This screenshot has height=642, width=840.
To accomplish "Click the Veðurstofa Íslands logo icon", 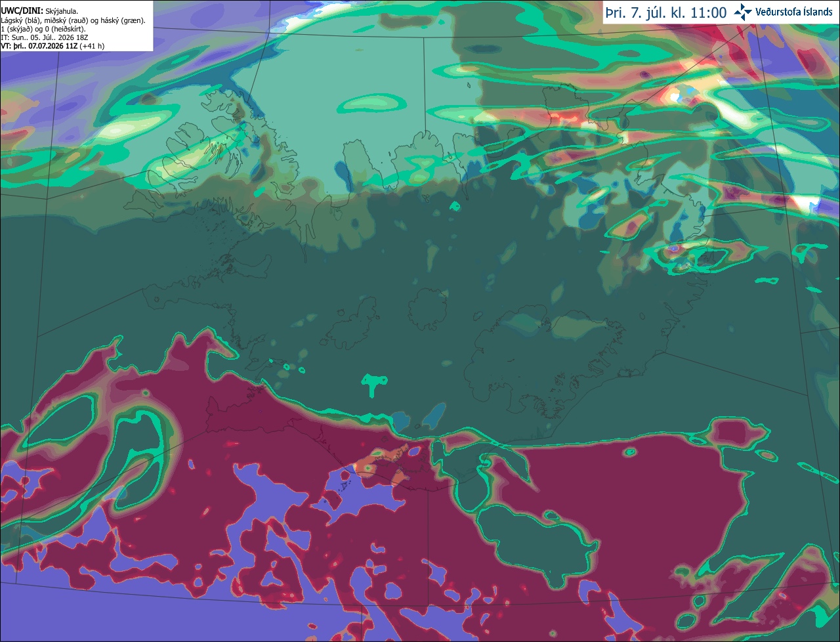I will coord(742,12).
